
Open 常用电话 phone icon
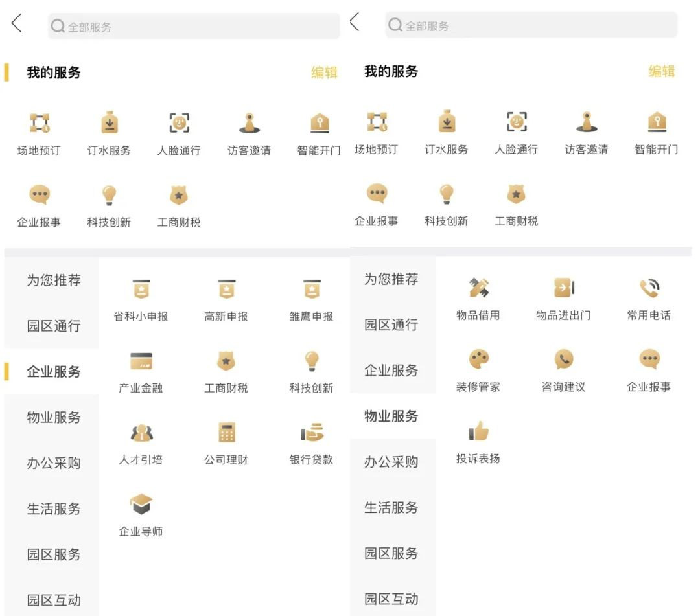pyautogui.click(x=649, y=288)
